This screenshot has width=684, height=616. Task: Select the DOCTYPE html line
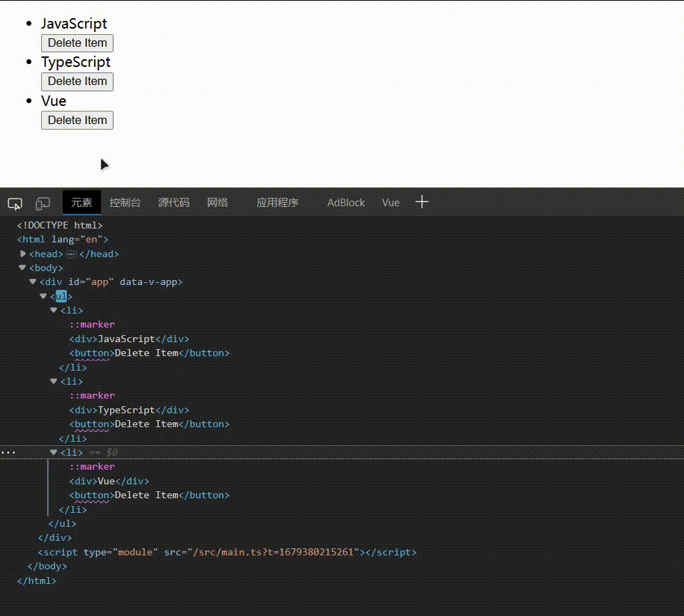point(60,225)
